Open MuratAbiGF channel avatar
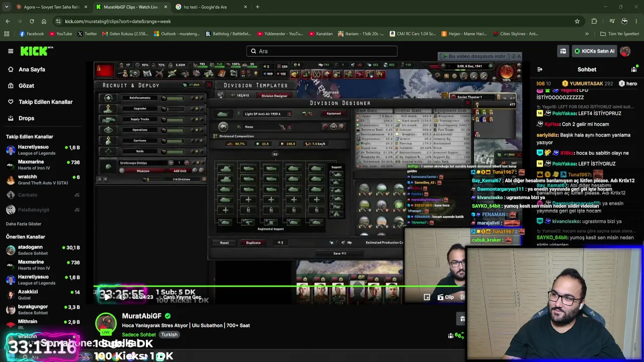Image resolution: width=644 pixels, height=362 pixels. click(x=106, y=323)
